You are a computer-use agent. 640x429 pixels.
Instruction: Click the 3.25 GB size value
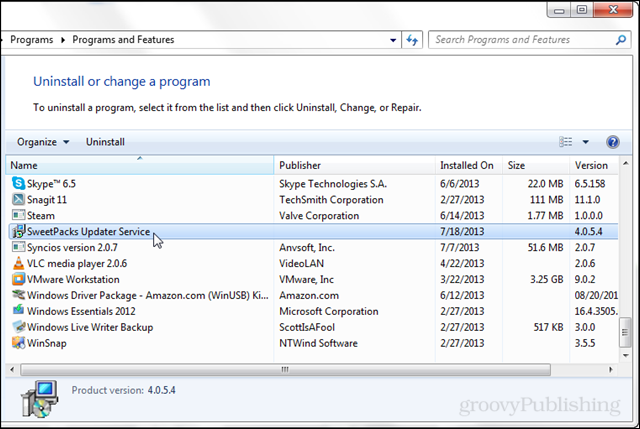(547, 279)
